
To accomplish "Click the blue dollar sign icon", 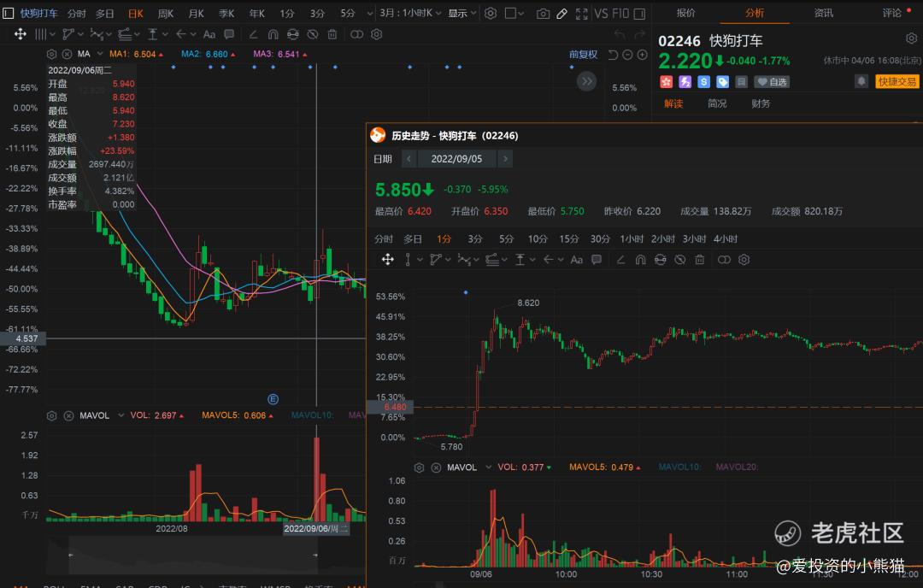I will coord(703,82).
